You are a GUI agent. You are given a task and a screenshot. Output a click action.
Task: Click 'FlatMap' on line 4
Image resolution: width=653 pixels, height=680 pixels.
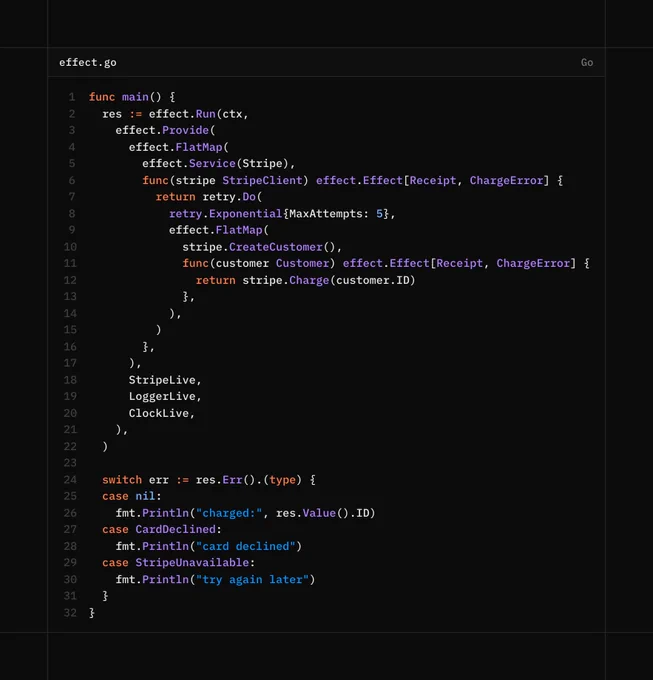pyautogui.click(x=199, y=147)
